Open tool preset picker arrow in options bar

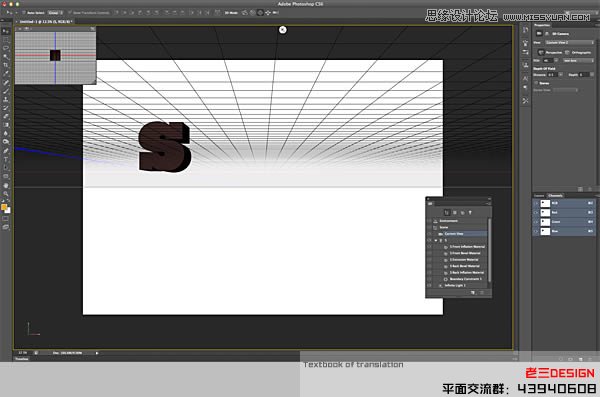tap(16, 13)
